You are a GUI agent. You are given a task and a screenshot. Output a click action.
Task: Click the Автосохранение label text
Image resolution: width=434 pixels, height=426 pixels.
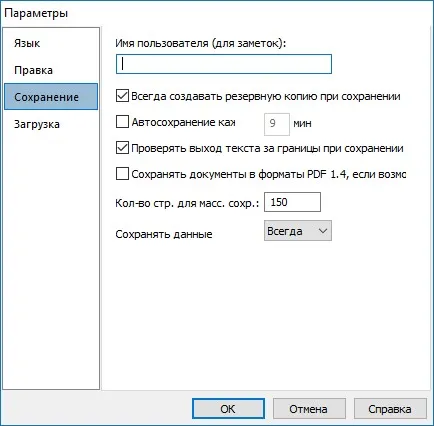pos(183,122)
